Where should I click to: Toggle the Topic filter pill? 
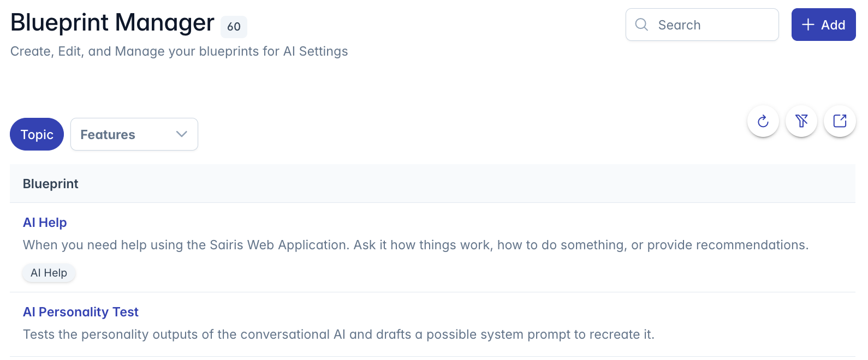click(x=37, y=134)
